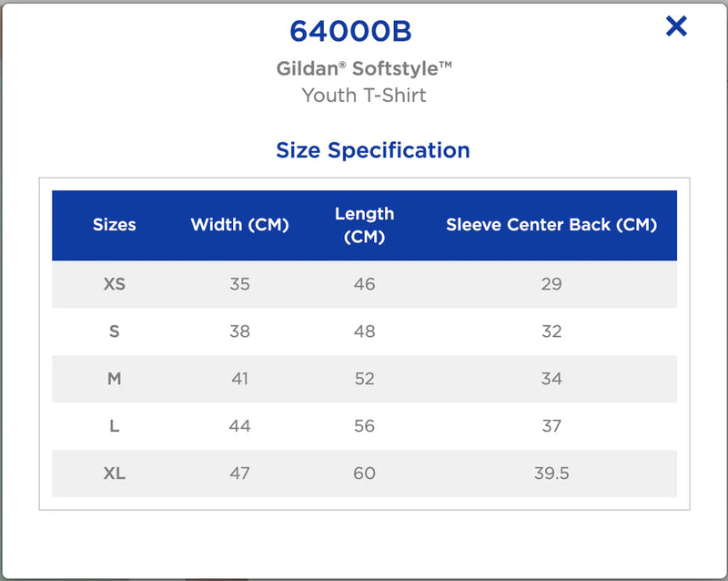728x581 pixels.
Task: Select the XS size row label
Action: (115, 284)
